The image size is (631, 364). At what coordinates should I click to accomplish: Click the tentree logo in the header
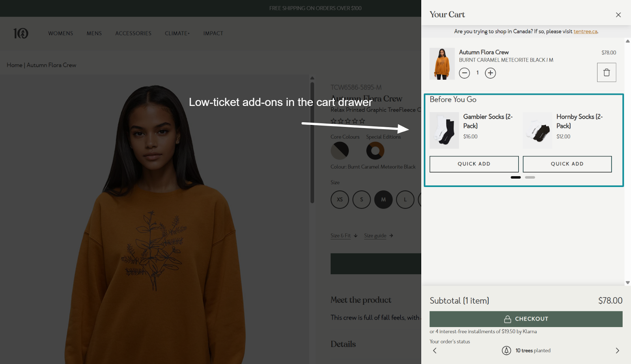click(x=21, y=34)
